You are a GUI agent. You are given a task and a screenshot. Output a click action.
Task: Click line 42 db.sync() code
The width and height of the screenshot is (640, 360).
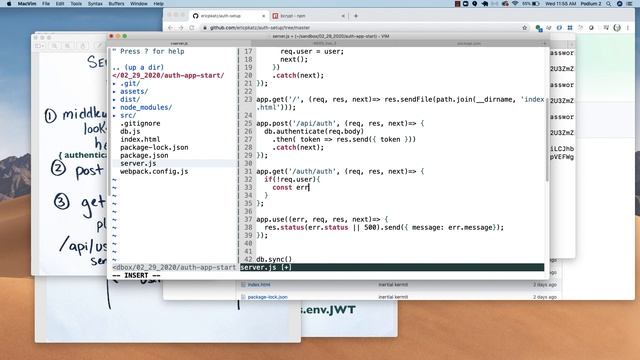point(274,259)
